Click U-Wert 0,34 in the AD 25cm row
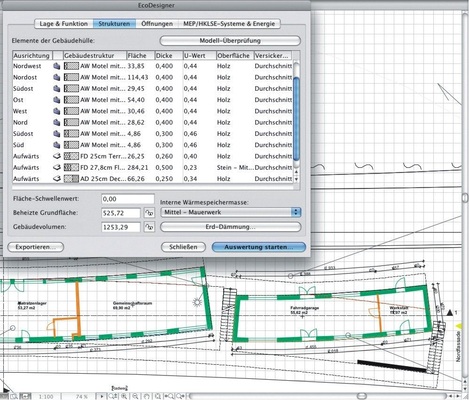 coord(190,179)
